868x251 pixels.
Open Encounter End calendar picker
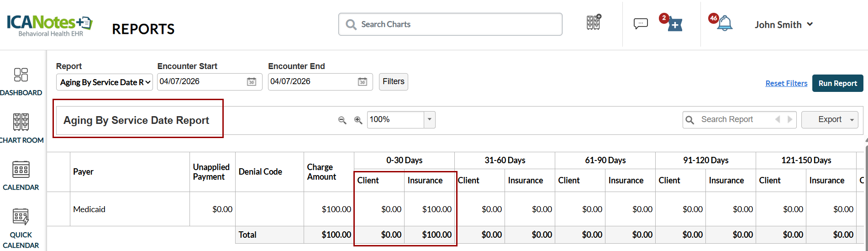tap(362, 82)
